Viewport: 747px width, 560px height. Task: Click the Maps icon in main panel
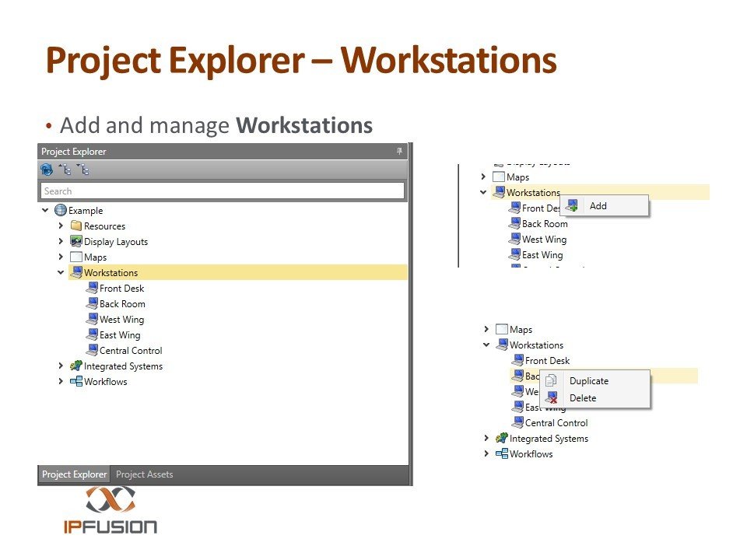(76, 257)
